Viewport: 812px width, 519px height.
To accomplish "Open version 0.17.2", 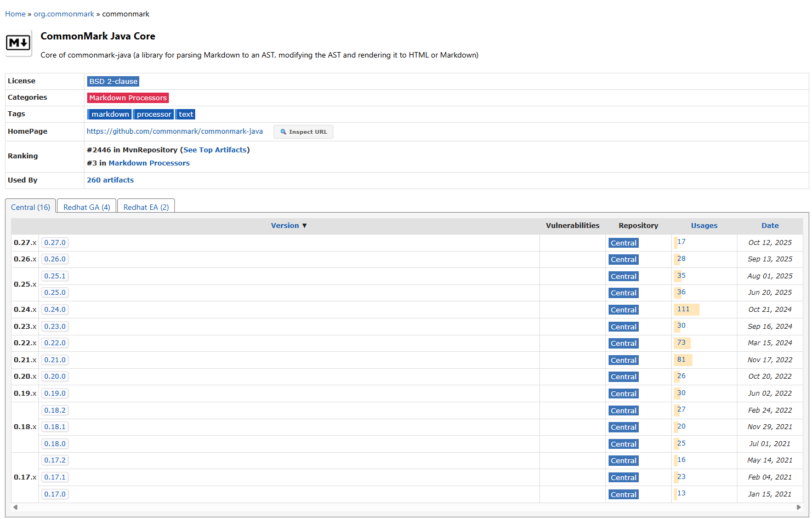I will [x=55, y=460].
